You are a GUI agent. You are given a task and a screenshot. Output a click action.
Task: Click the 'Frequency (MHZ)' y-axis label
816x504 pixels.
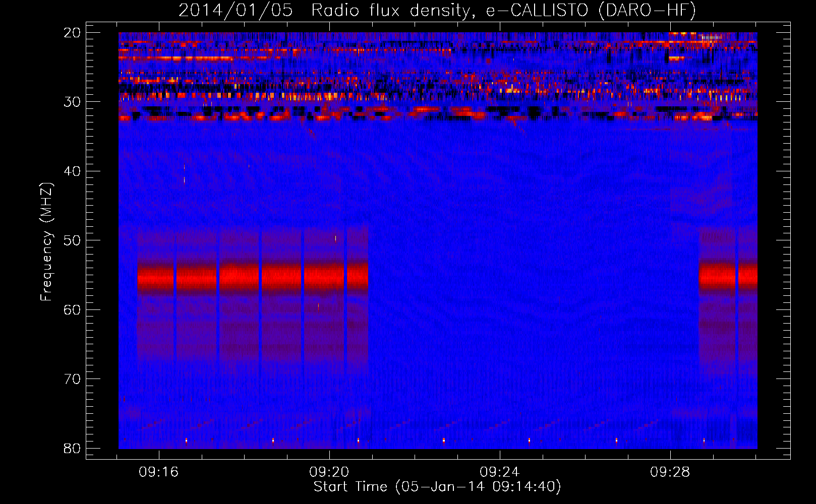tap(46, 242)
